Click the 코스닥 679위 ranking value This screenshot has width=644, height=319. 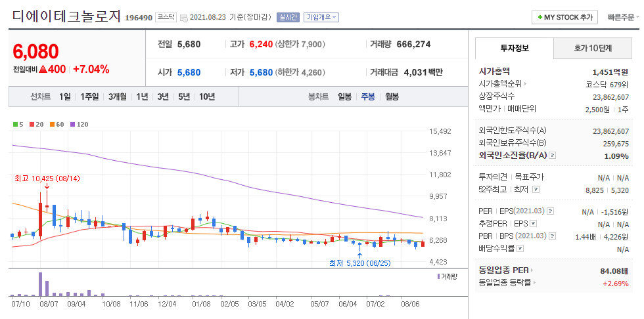(607, 85)
